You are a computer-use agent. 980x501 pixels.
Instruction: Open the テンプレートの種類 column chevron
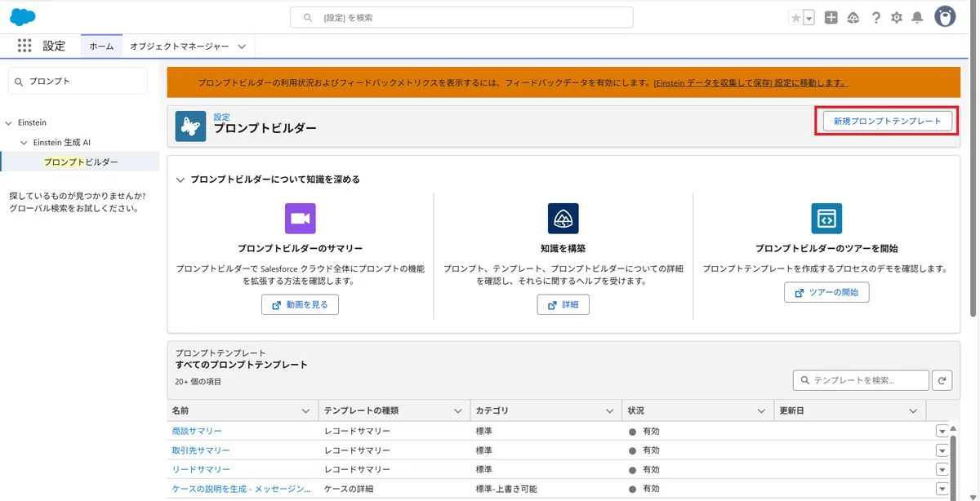[x=458, y=411]
